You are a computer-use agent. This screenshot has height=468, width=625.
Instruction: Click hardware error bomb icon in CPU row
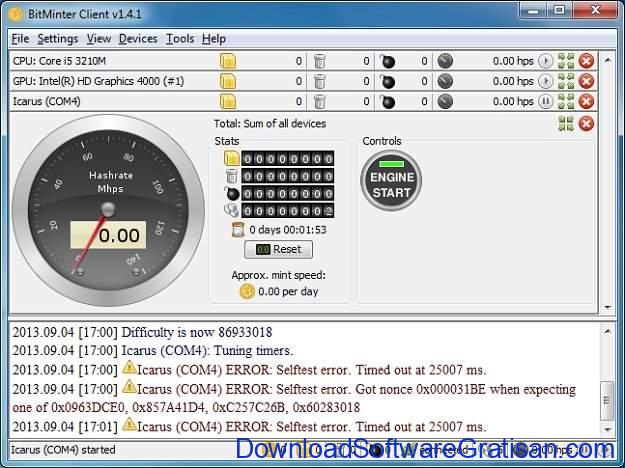point(387,61)
